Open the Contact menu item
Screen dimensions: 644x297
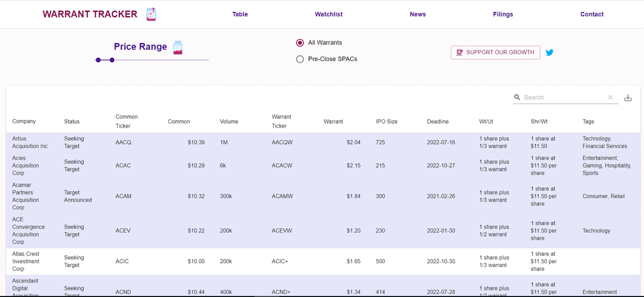pyautogui.click(x=592, y=14)
